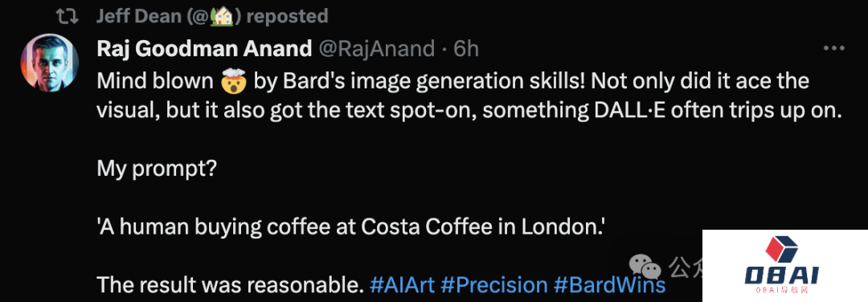Click the OBAI cube logo icon
This screenshot has height=302, width=868.
click(782, 250)
